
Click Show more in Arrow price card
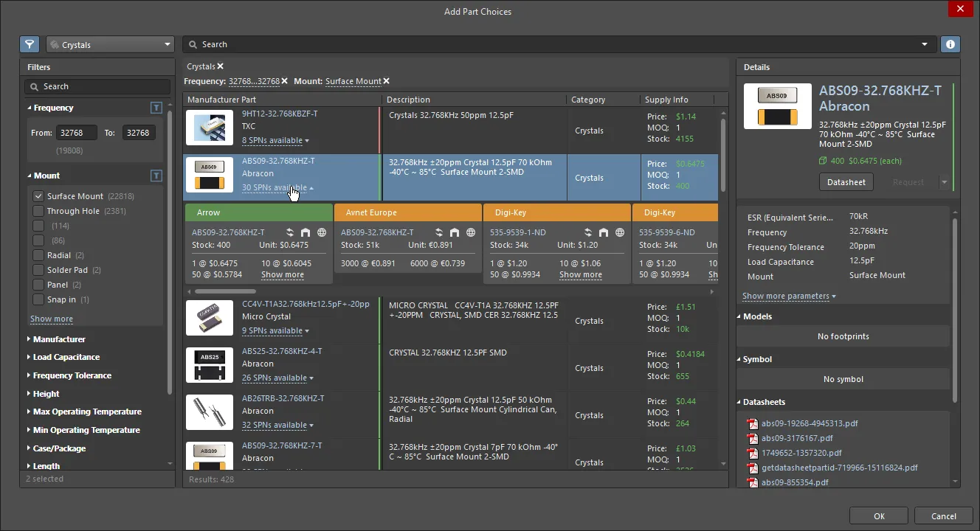coord(283,274)
